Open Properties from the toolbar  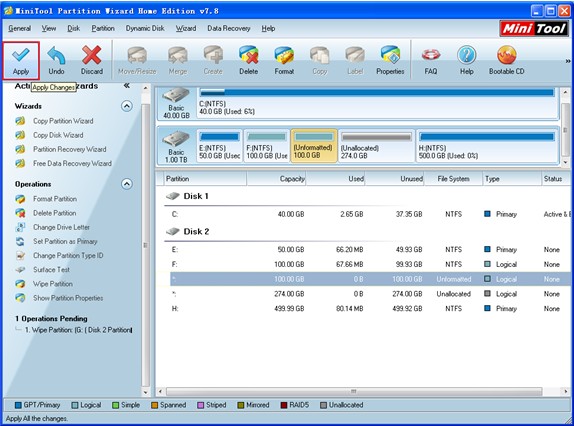tap(390, 60)
